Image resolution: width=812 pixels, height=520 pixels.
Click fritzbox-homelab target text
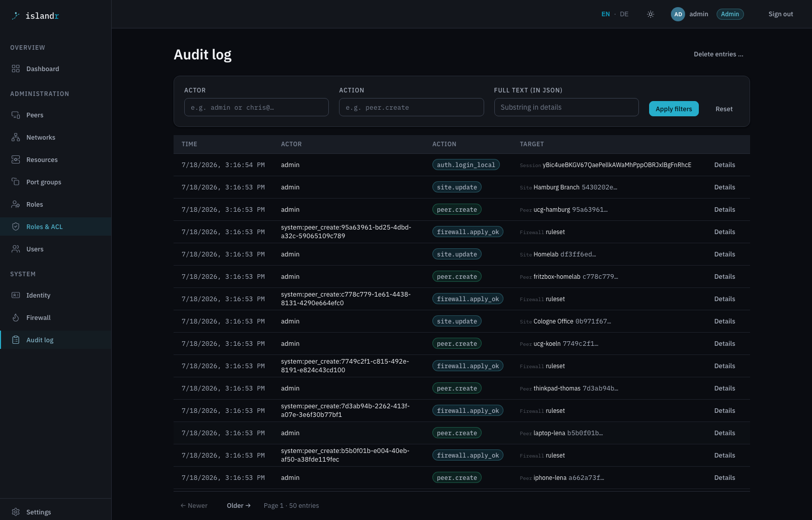point(557,277)
